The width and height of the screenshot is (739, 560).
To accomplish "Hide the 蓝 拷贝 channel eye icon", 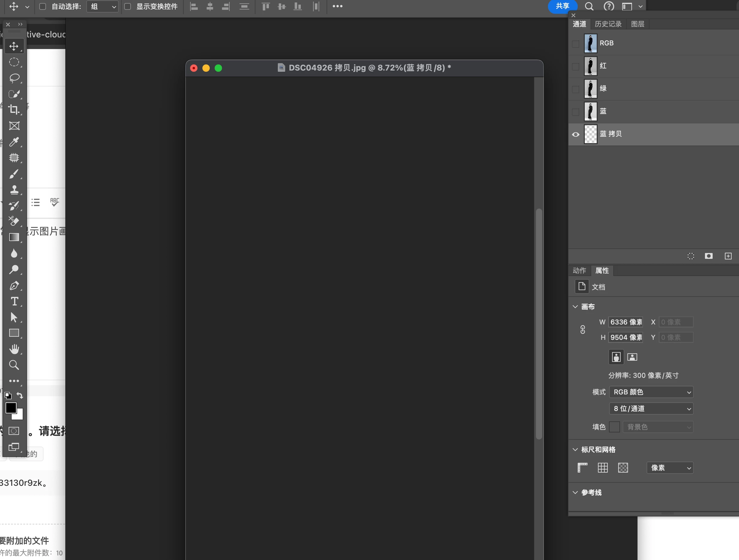I will pyautogui.click(x=576, y=134).
